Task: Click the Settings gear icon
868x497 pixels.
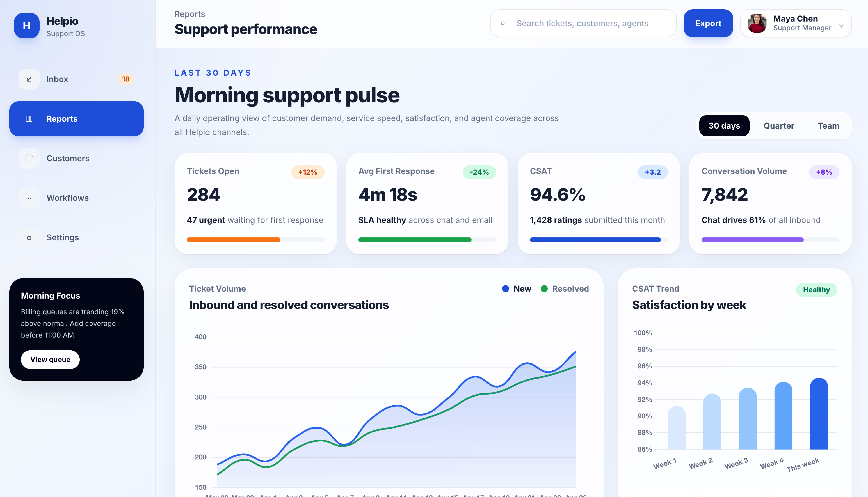Action: tap(29, 238)
